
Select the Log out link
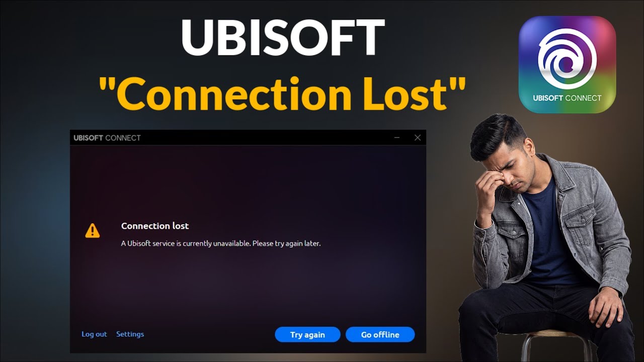tap(94, 334)
